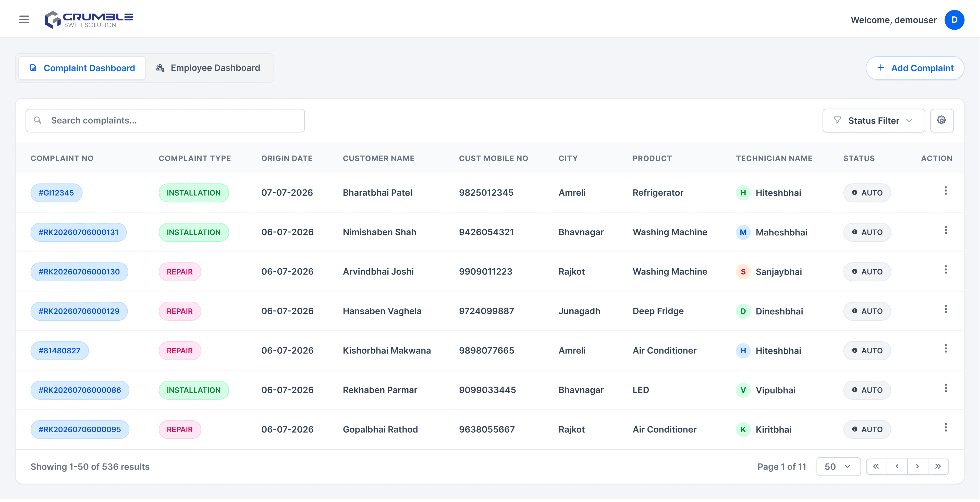
Task: Click REPAIR tag for Arvindbhai Joshi
Action: tap(180, 272)
